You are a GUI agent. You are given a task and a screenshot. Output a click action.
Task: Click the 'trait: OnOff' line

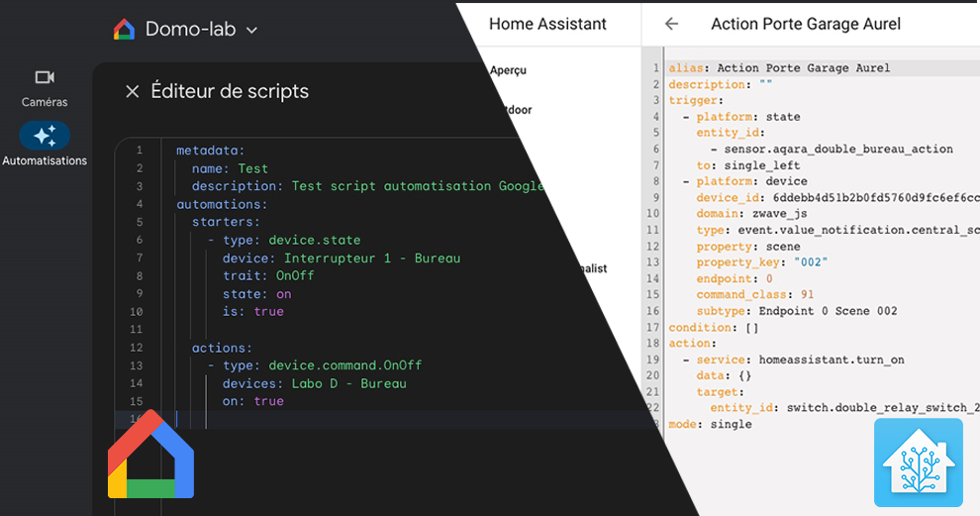268,275
